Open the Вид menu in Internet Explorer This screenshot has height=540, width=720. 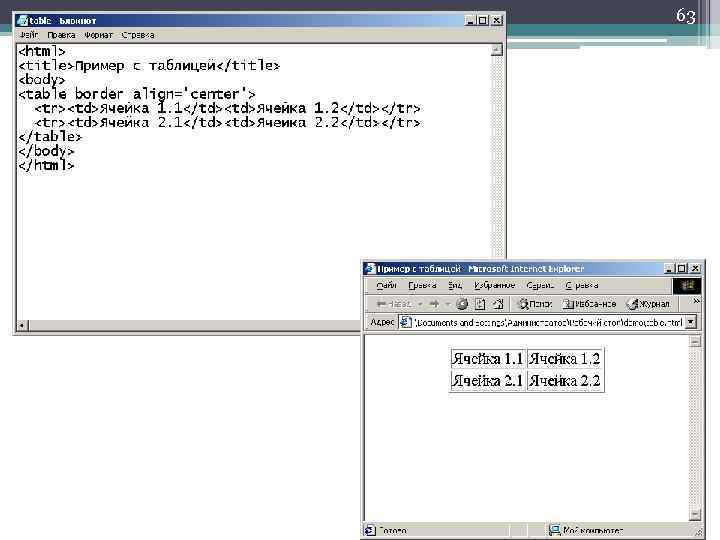click(455, 286)
